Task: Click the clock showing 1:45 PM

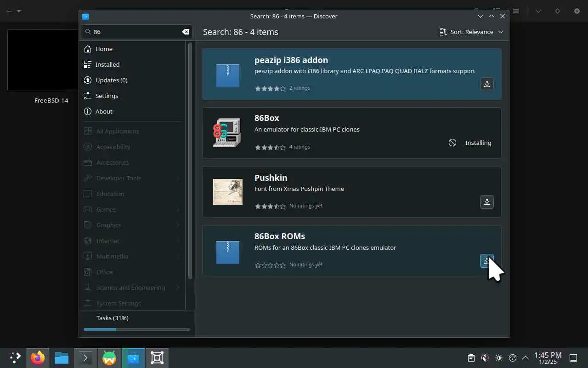Action: coord(548,358)
